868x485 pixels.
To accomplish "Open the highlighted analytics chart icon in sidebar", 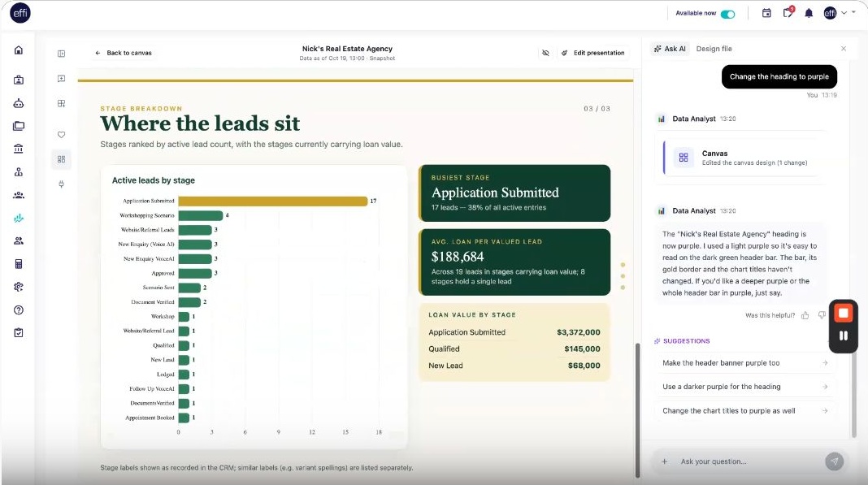I will (18, 219).
